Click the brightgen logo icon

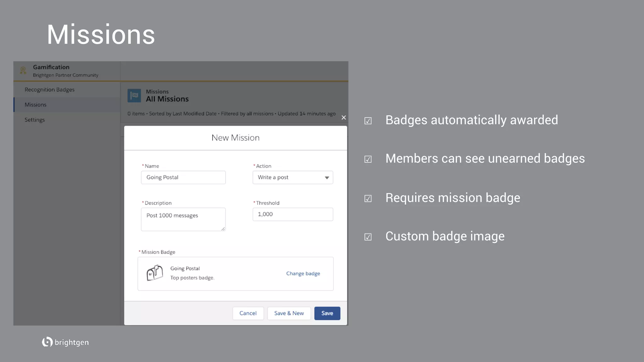point(47,342)
